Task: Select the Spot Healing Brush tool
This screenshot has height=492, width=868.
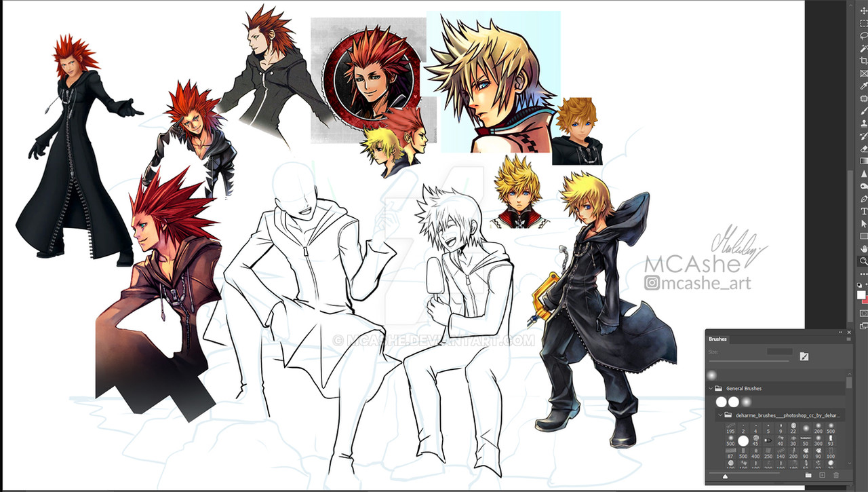Action: (863, 98)
